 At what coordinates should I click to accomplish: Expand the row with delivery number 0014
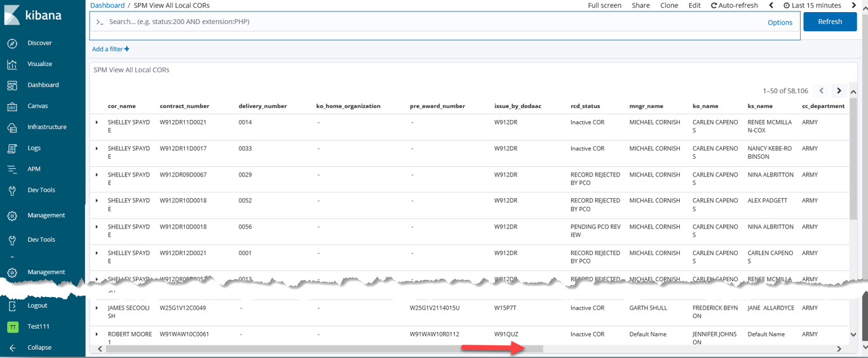[x=97, y=122]
